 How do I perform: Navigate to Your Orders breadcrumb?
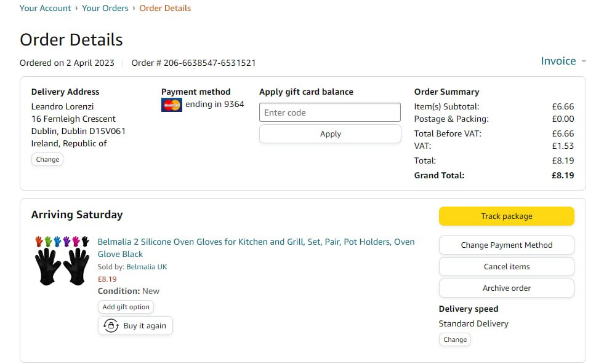[105, 8]
